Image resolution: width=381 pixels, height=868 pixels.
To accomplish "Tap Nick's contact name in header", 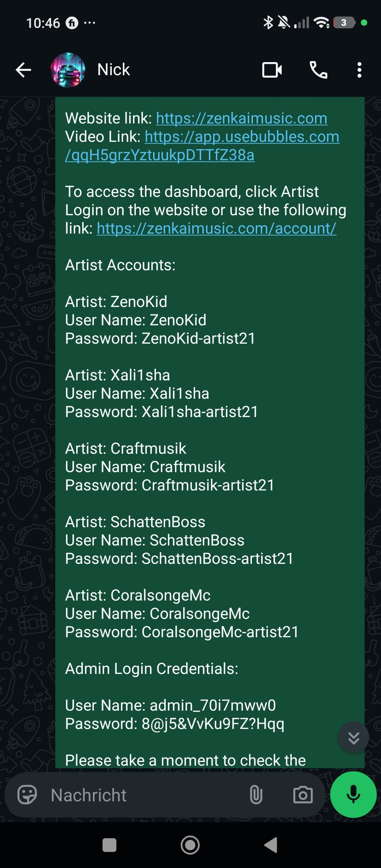I will [x=114, y=70].
